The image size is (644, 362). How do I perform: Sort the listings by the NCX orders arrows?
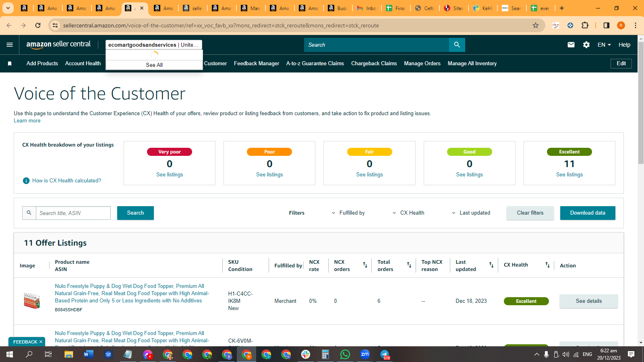(365, 265)
